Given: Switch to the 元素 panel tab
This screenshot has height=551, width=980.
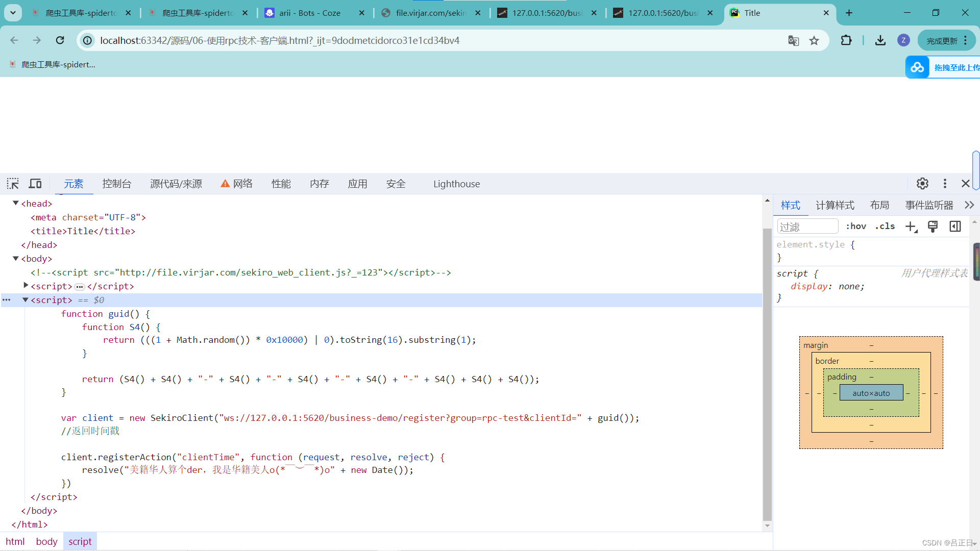Looking at the screenshot, I should tap(73, 184).
